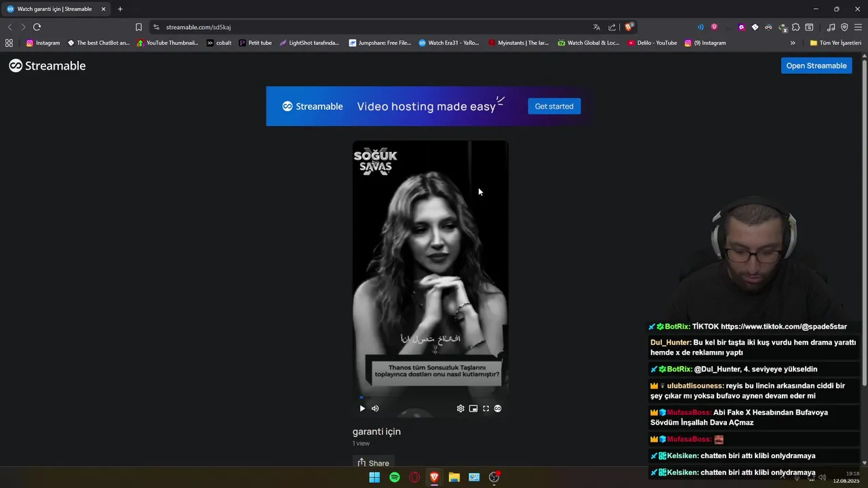The width and height of the screenshot is (868, 488).
Task: Click the share page icon in address bar
Action: click(x=612, y=27)
